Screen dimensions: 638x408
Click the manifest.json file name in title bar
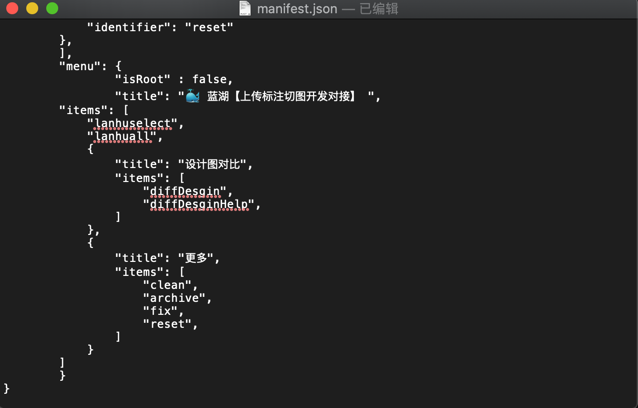click(x=296, y=9)
